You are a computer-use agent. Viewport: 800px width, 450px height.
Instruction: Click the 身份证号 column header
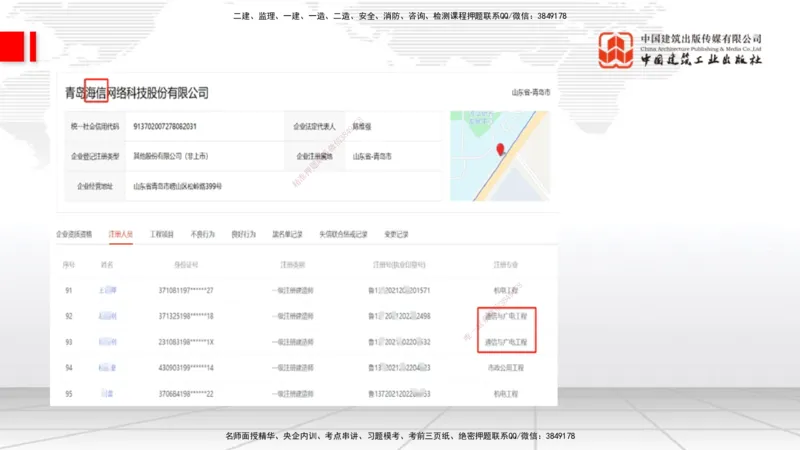coord(186,265)
